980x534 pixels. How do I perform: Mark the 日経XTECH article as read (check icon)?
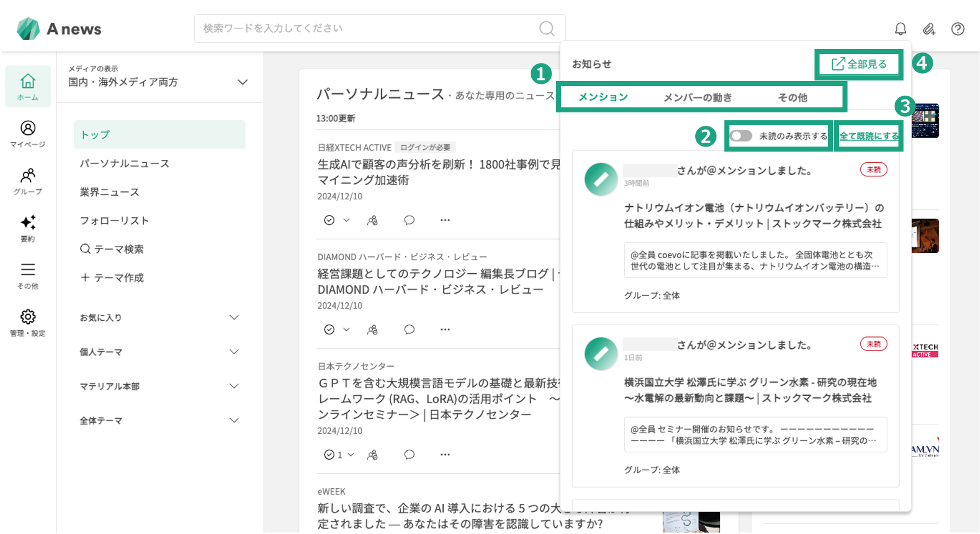tap(329, 220)
